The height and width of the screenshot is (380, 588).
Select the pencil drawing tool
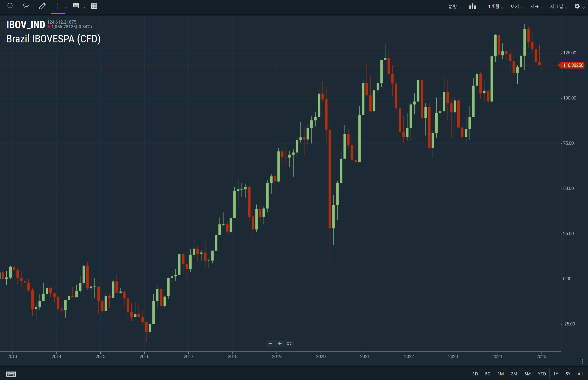pyautogui.click(x=42, y=6)
